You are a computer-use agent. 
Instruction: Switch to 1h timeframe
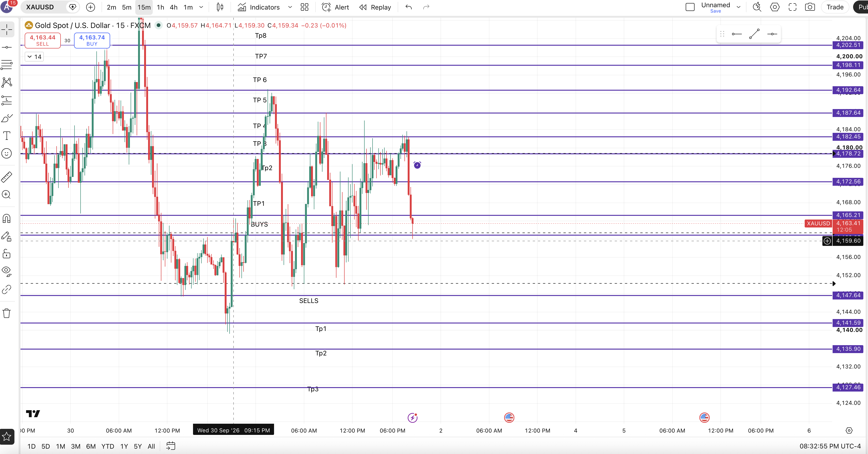pos(160,7)
